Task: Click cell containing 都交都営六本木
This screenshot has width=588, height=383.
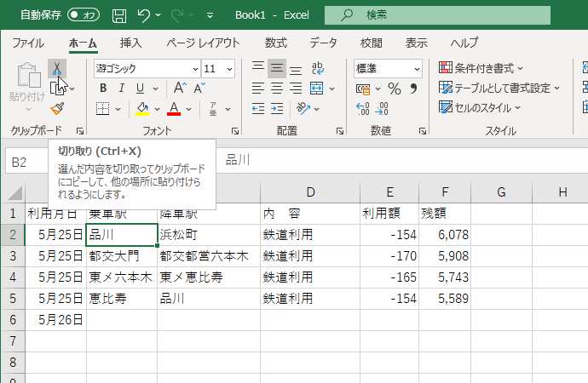Action: [209, 256]
